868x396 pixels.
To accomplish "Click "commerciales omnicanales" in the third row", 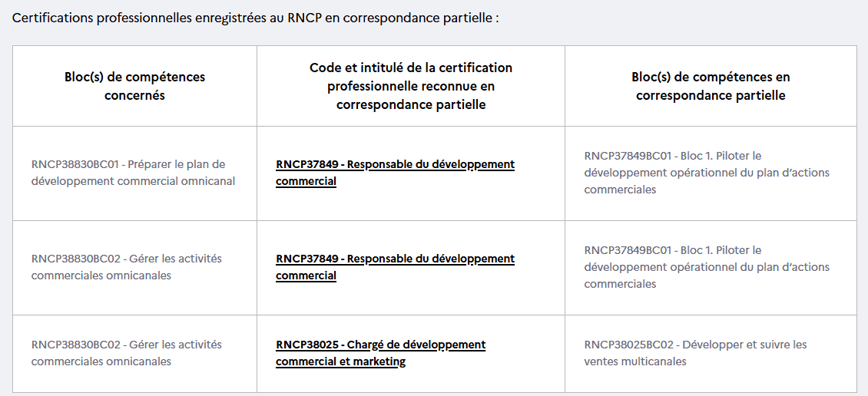I will (x=101, y=361).
